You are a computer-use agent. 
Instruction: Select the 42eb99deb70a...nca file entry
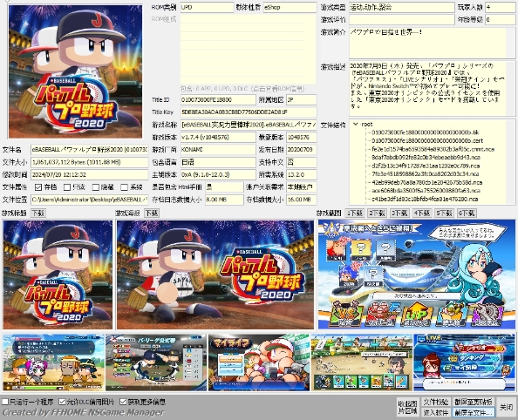(x=426, y=182)
